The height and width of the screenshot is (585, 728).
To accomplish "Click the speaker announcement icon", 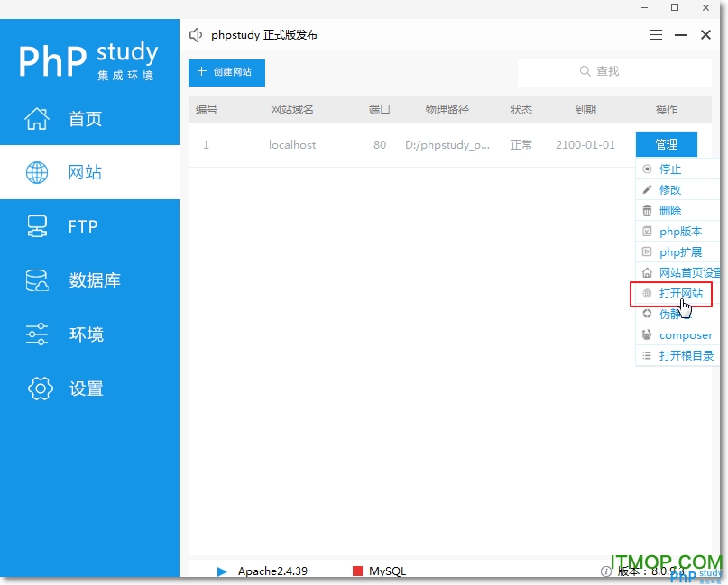I will [196, 35].
